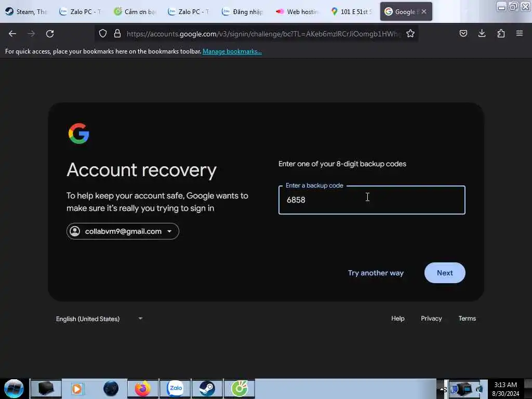Open the Help link
The height and width of the screenshot is (399, 532).
[397, 318]
